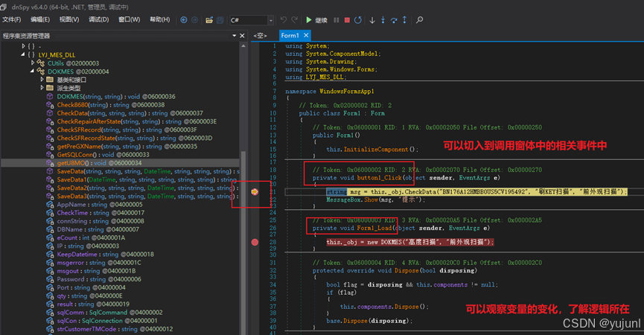Expand the 基类和接口 folder

(42, 79)
